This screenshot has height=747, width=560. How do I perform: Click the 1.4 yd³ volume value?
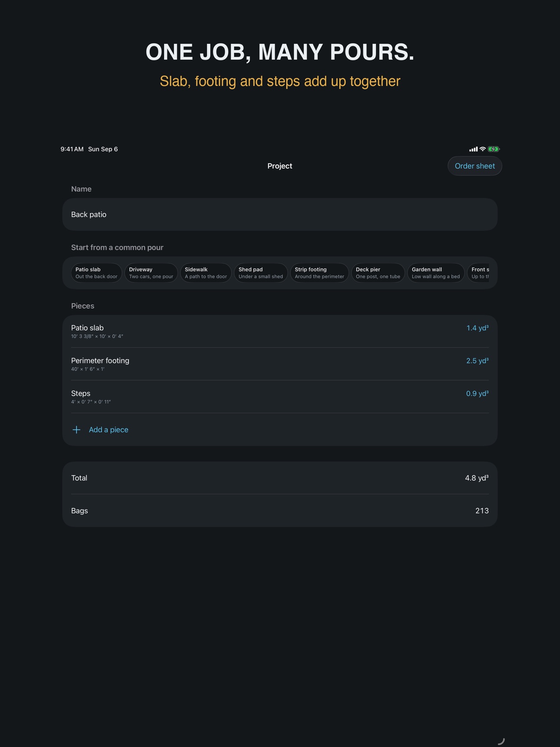pos(478,328)
